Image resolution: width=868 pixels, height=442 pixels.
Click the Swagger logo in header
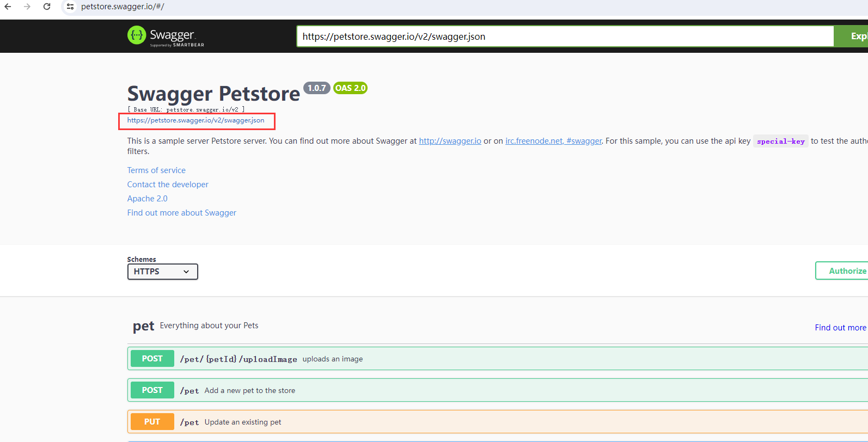point(166,36)
